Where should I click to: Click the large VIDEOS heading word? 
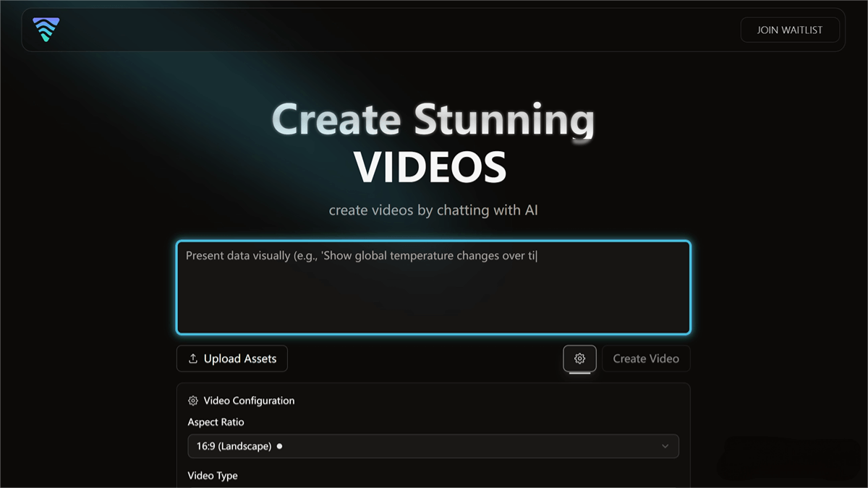[x=430, y=167]
